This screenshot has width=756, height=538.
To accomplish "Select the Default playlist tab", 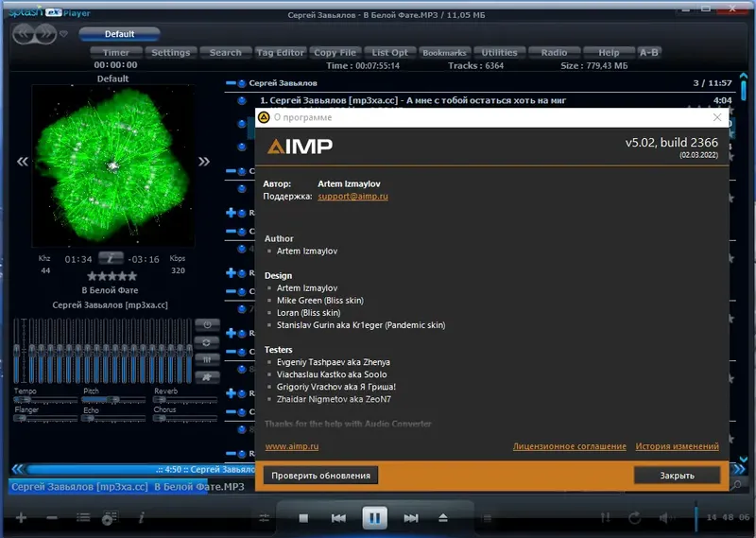I will 119,34.
